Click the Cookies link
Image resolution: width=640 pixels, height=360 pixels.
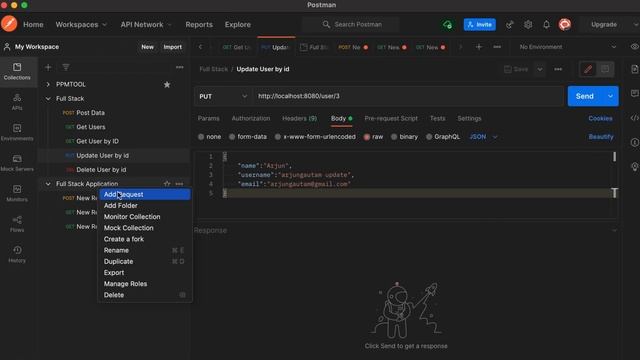point(600,118)
